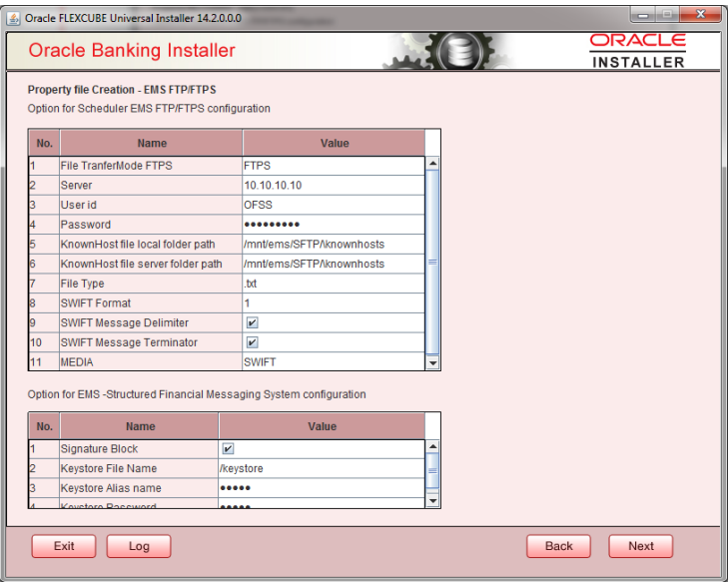Click the FTP Password value field
Viewport: 728px width, 582px height.
click(x=334, y=225)
